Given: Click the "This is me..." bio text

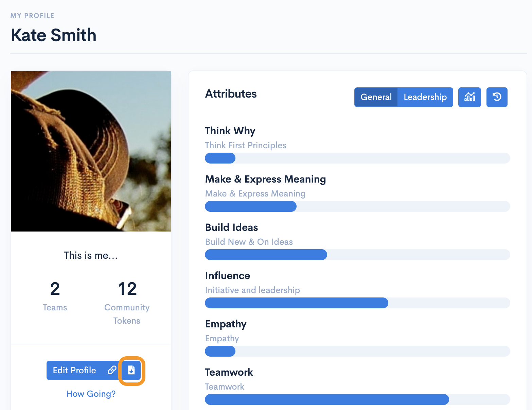Looking at the screenshot, I should pos(91,255).
